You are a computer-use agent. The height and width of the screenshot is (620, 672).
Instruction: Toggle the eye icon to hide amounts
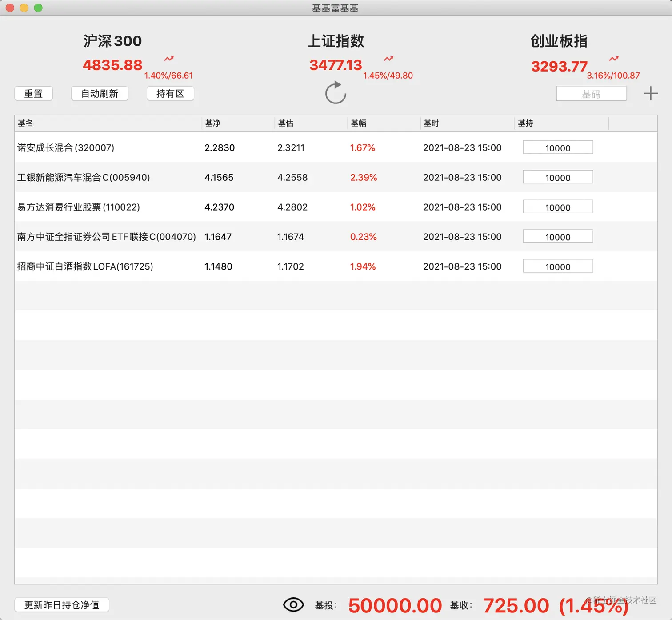(293, 604)
